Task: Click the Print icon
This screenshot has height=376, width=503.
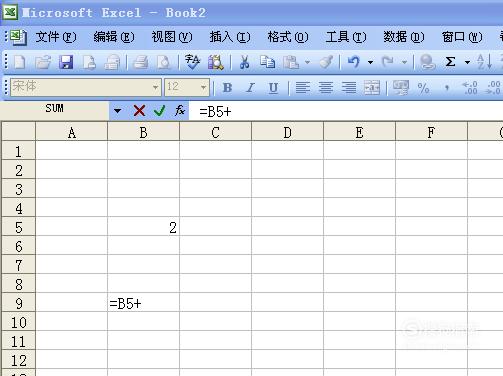Action: (x=141, y=62)
